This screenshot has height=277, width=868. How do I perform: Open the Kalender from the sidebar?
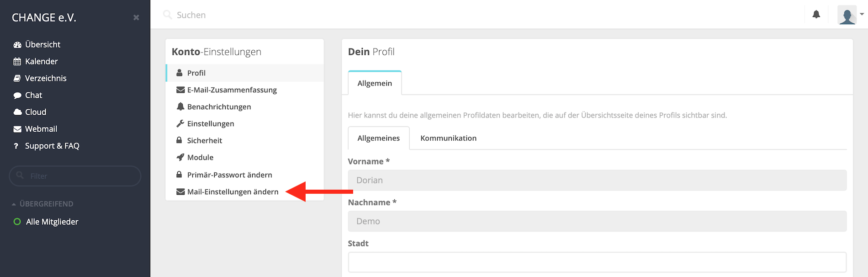coord(41,61)
